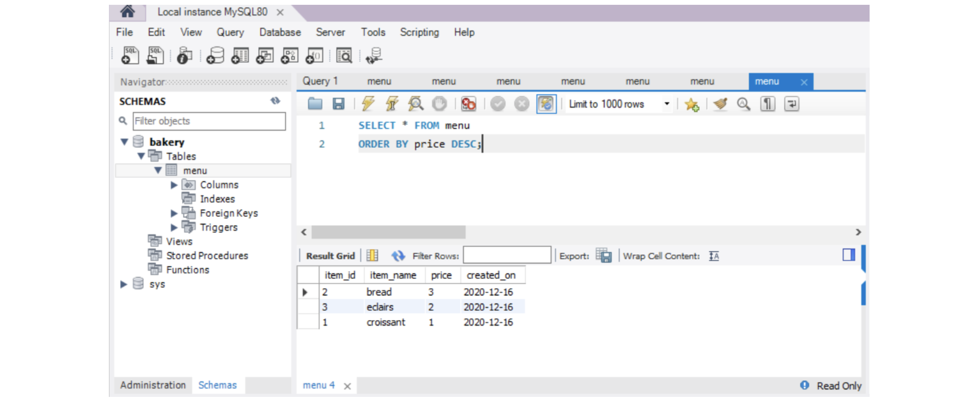The image size is (980, 408).
Task: Collapse the bakery schema tree node
Action: 124,142
